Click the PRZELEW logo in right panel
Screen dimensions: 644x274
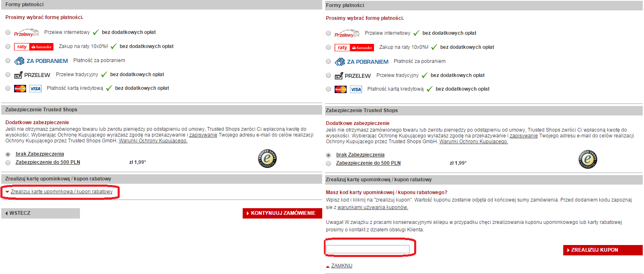(x=353, y=76)
